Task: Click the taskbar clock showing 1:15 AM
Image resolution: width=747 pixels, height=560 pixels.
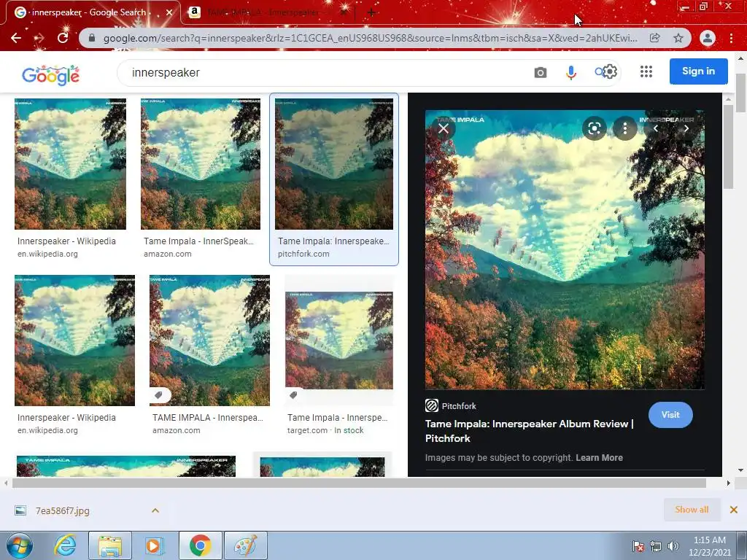Action: 709,546
